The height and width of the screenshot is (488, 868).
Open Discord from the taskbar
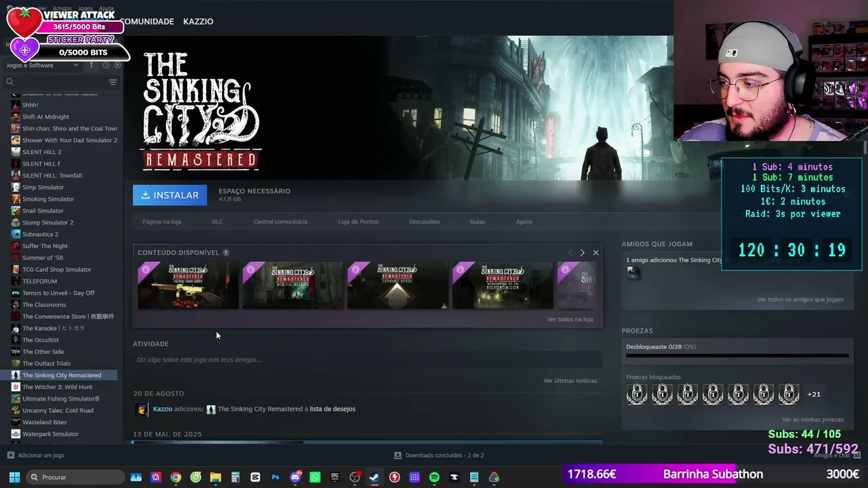coord(295,477)
